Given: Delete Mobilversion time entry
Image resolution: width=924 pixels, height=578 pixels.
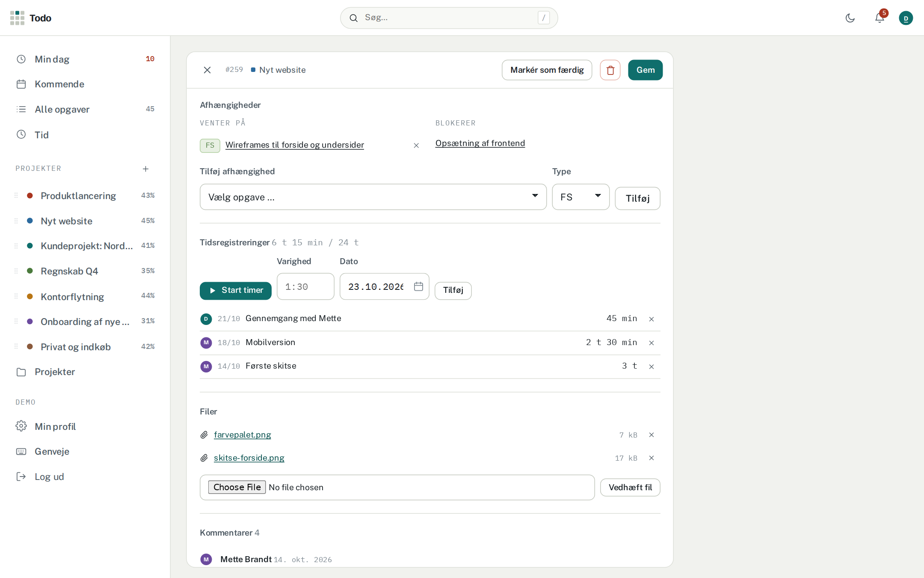Looking at the screenshot, I should 652,343.
